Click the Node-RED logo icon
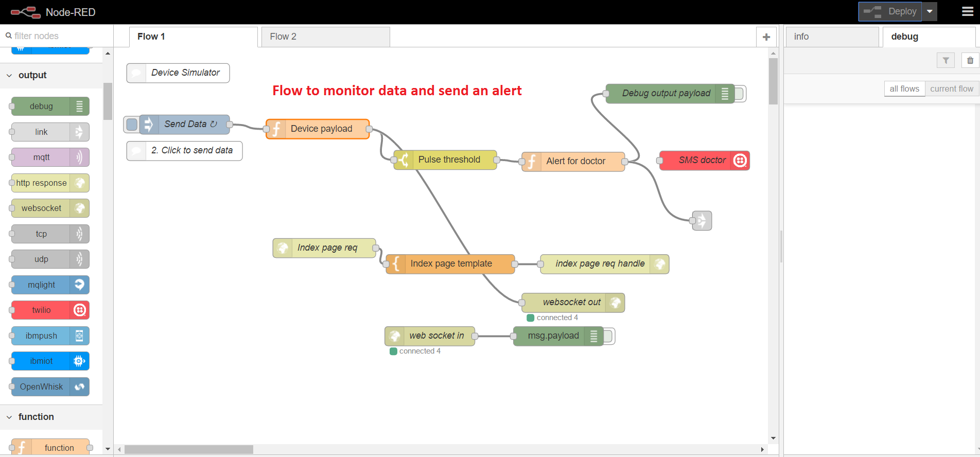980x457 pixels. (26, 12)
